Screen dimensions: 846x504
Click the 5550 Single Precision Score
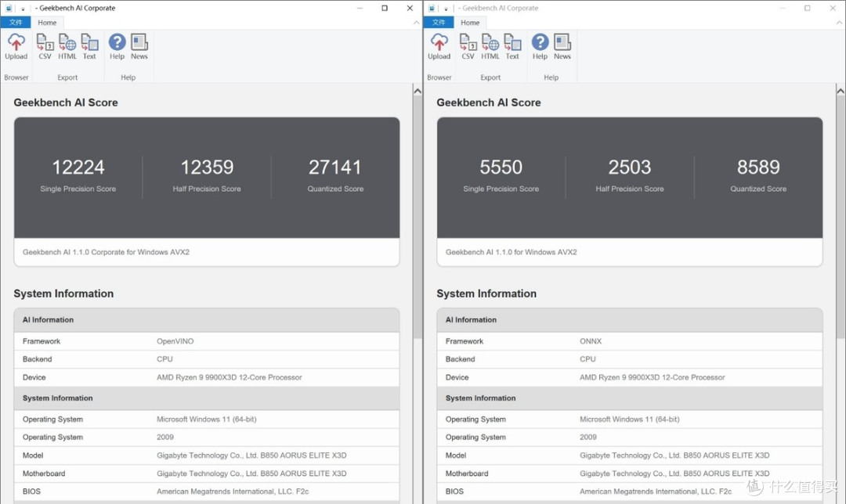(501, 167)
